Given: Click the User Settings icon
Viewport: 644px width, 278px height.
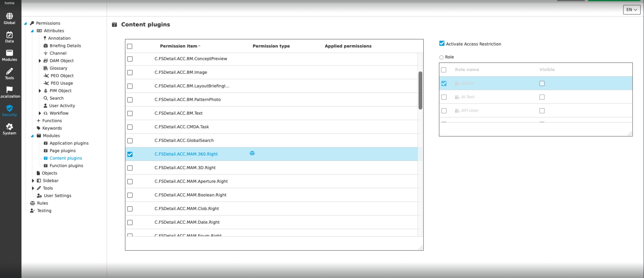Looking at the screenshot, I should click(39, 195).
